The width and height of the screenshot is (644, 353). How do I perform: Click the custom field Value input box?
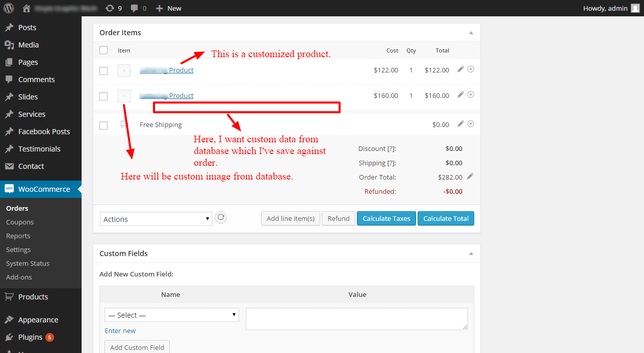click(x=356, y=319)
